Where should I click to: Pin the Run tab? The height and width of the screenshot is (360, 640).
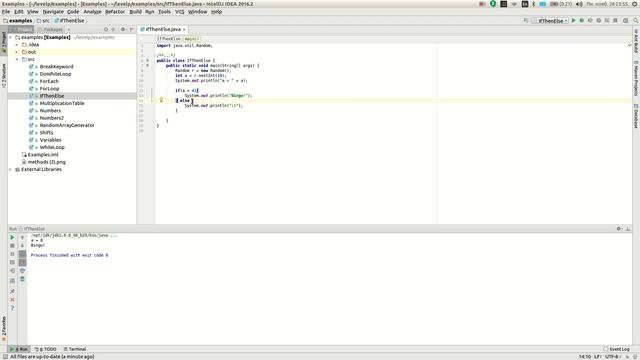click(x=12, y=291)
